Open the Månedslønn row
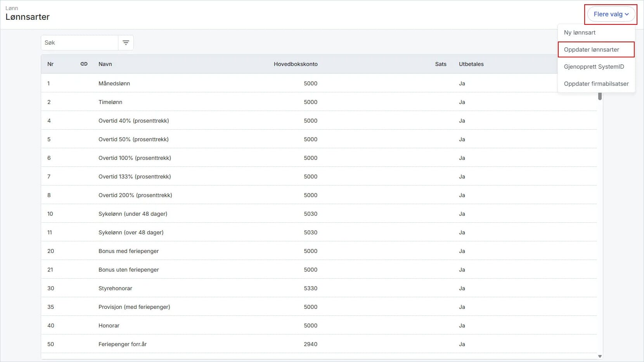The height and width of the screenshot is (362, 644). pos(319,83)
